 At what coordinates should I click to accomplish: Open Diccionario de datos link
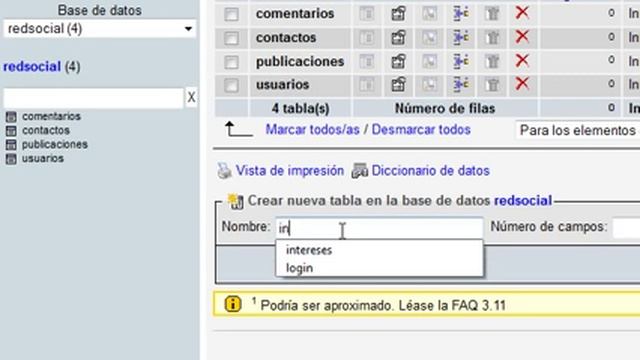pos(430,171)
